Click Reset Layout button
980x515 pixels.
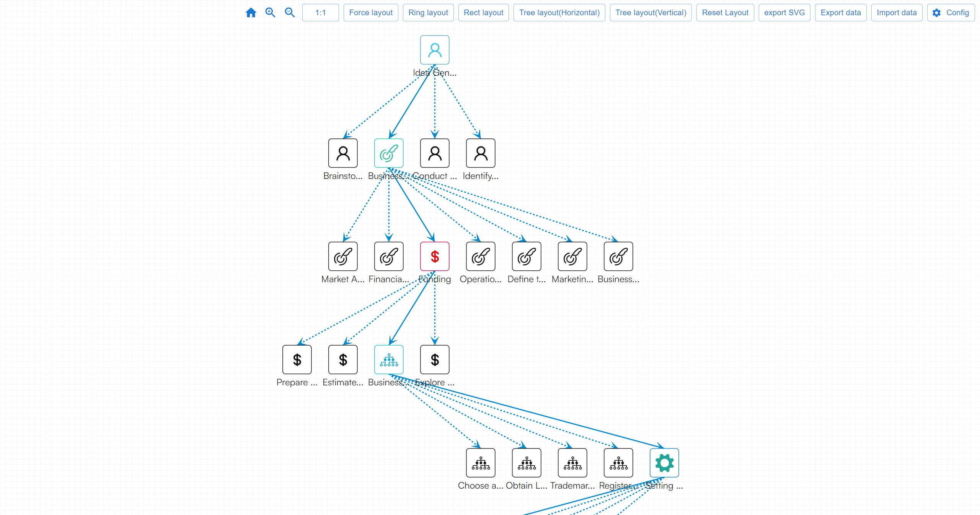point(725,13)
